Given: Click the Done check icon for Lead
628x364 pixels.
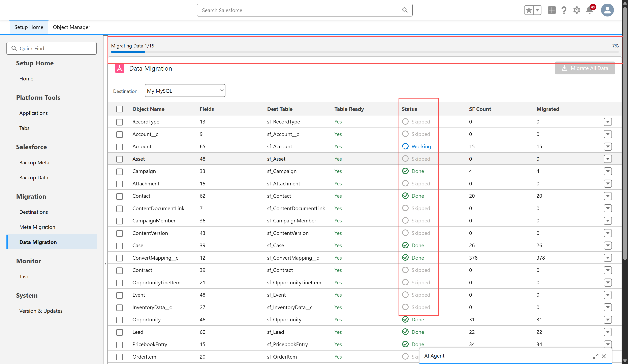Looking at the screenshot, I should pyautogui.click(x=405, y=332).
